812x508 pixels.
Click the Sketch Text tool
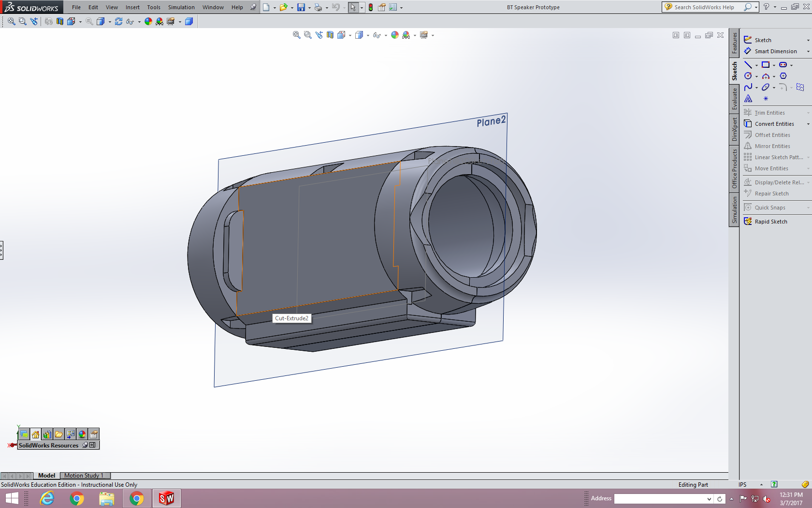click(x=748, y=98)
